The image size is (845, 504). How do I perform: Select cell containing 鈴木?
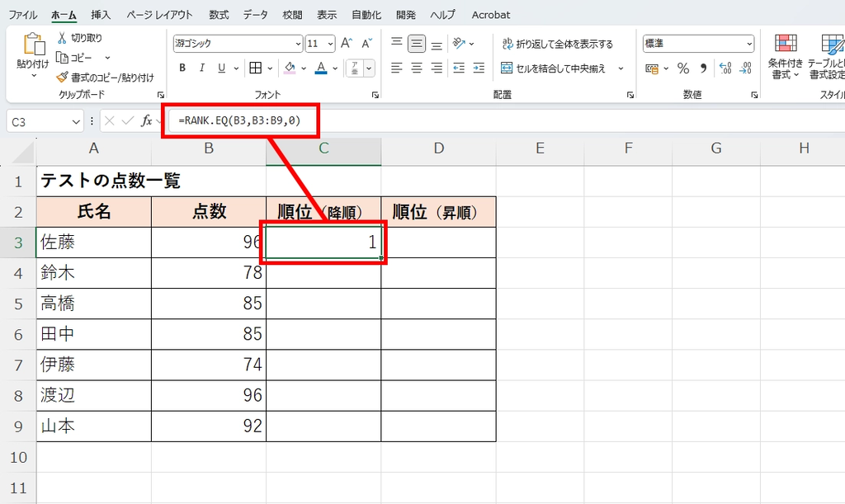(94, 273)
